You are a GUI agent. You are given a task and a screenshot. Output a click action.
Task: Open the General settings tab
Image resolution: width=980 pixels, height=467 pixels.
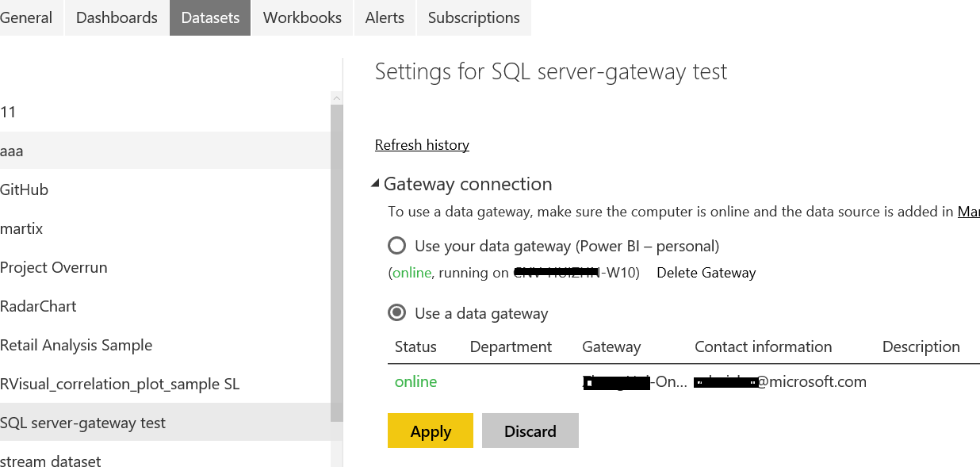click(30, 17)
